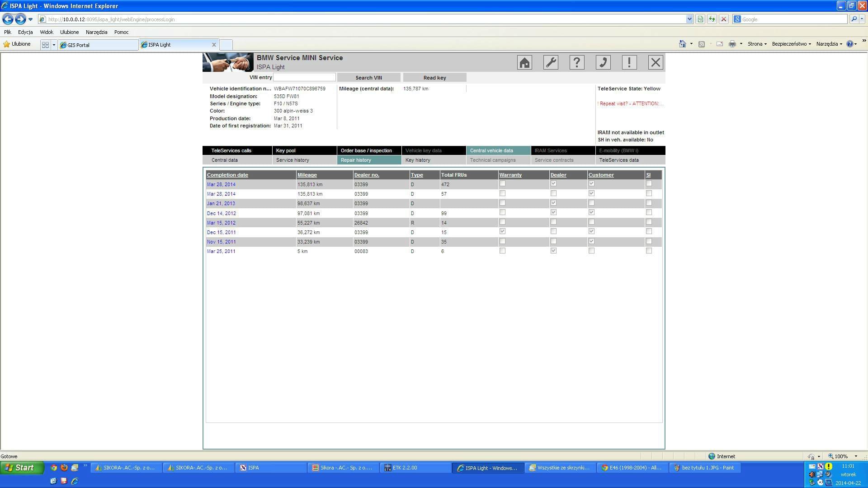The height and width of the screenshot is (488, 868).
Task: Launch Firefox from the quick launch bar
Action: 64,468
